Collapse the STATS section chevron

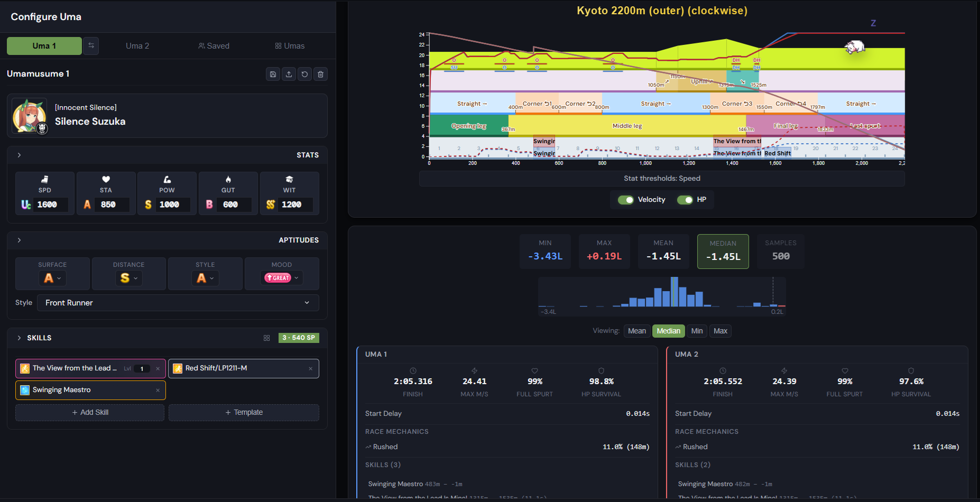(19, 155)
